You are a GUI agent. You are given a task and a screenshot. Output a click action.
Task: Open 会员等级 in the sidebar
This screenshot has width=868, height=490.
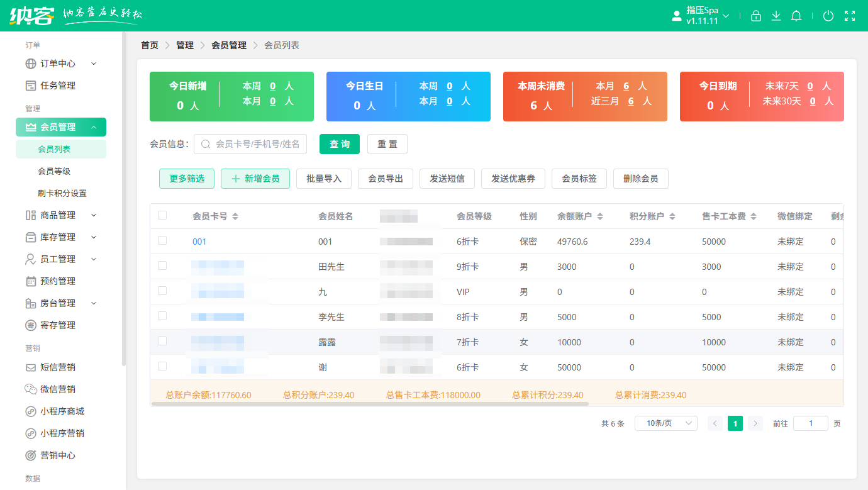[x=54, y=171]
